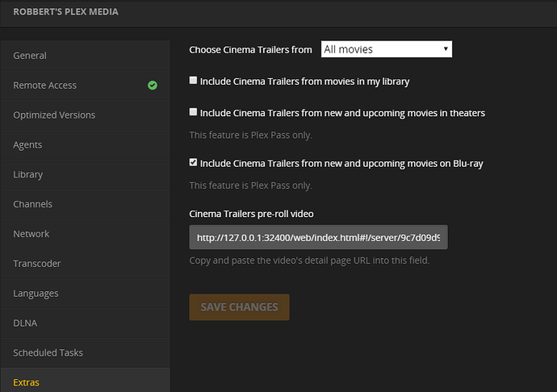Select Network in the sidebar

pyautogui.click(x=31, y=234)
